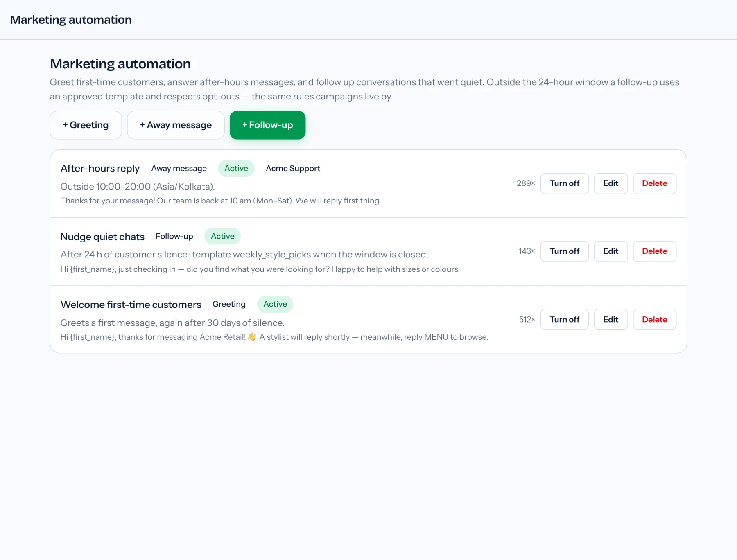737x560 pixels.
Task: Click the 143× run count
Action: [527, 251]
